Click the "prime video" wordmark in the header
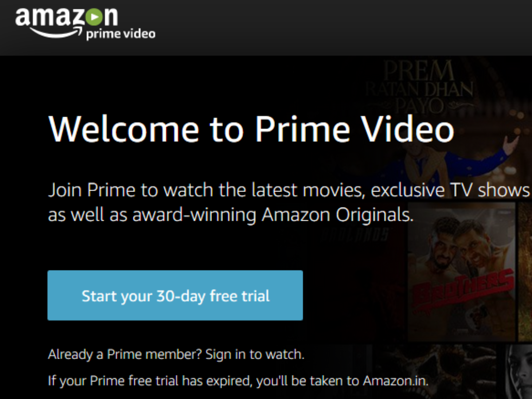 [x=121, y=34]
